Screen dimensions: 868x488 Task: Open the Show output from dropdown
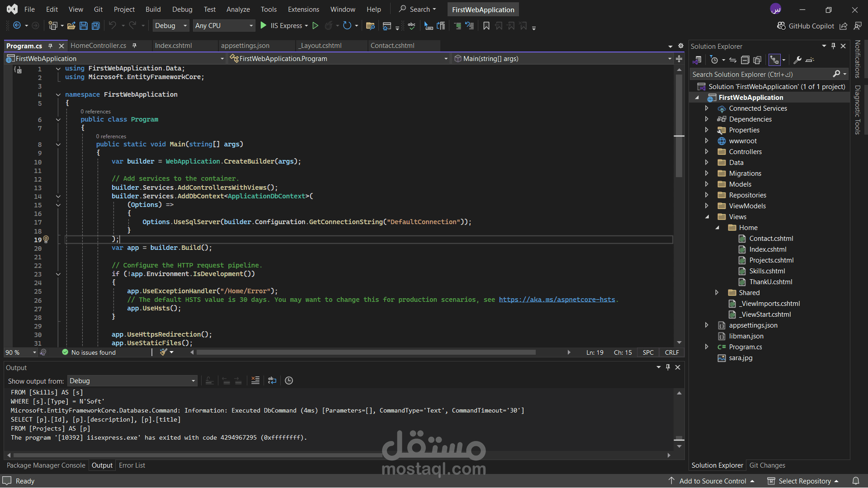[132, 381]
